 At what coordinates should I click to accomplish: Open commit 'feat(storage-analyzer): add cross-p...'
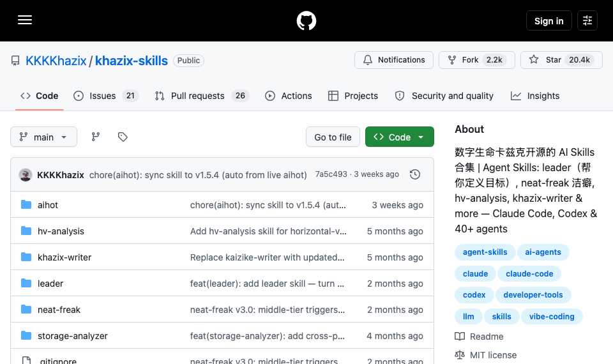[268, 336]
